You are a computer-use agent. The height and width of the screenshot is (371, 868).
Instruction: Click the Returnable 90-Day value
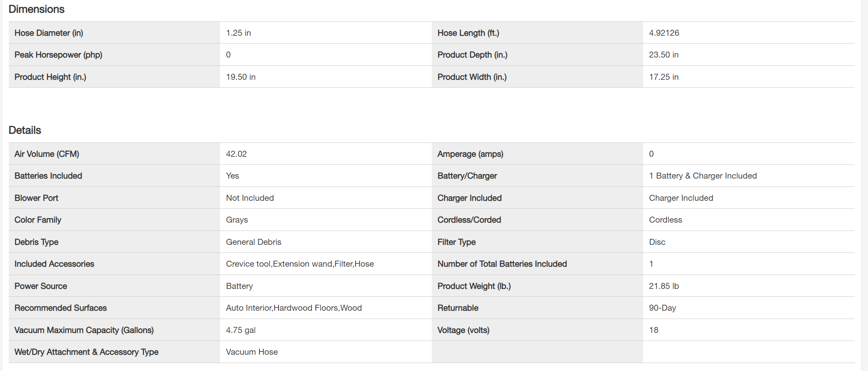tap(662, 308)
